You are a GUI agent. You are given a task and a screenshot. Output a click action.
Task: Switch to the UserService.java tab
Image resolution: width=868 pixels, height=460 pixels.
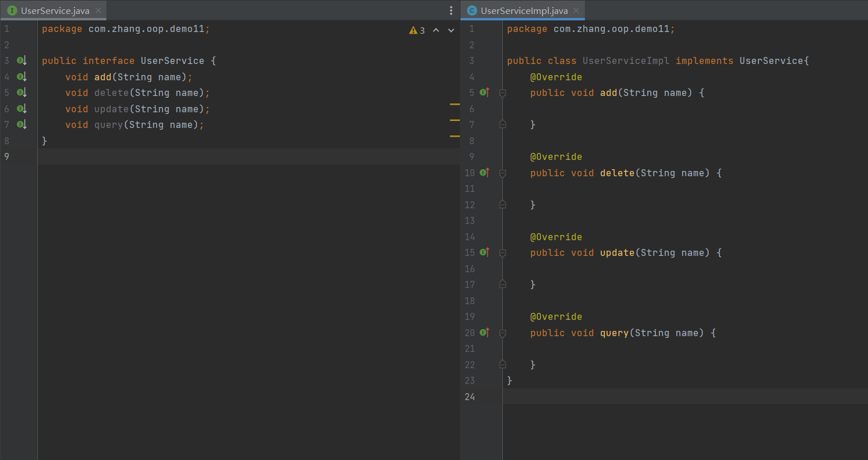pyautogui.click(x=55, y=10)
